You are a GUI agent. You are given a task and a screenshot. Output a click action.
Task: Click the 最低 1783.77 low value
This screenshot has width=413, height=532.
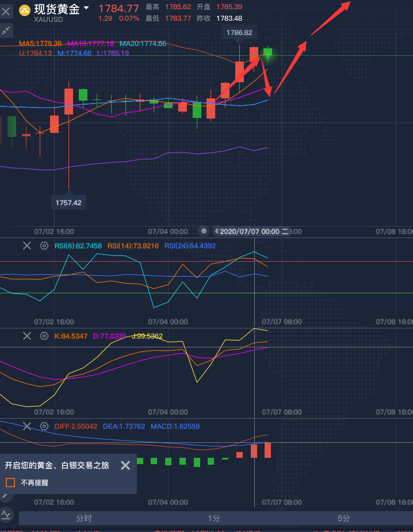(178, 18)
